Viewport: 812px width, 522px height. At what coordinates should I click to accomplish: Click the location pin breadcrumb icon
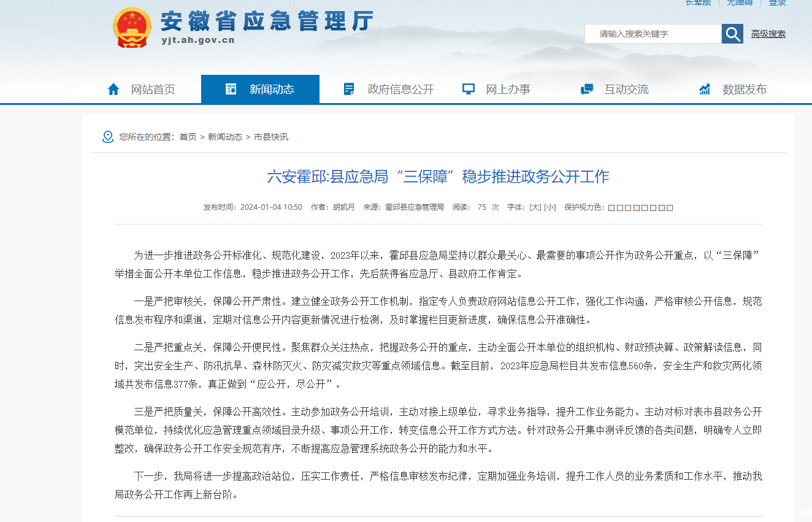(x=108, y=137)
